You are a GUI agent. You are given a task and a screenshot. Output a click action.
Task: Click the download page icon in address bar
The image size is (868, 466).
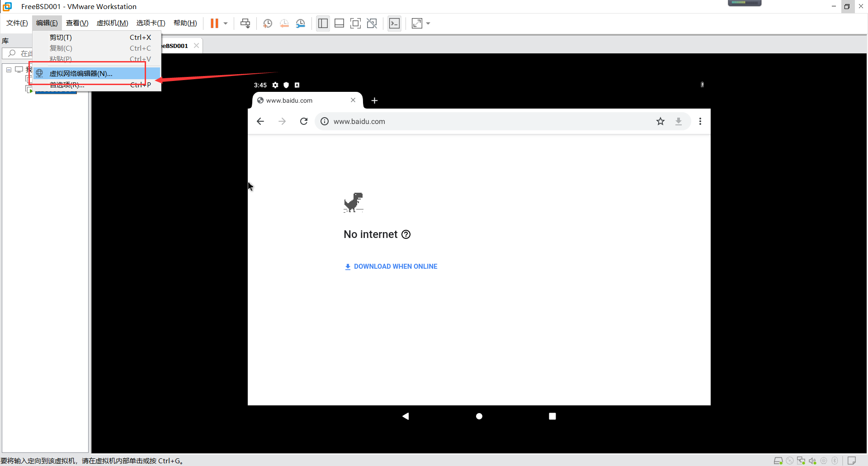point(679,121)
